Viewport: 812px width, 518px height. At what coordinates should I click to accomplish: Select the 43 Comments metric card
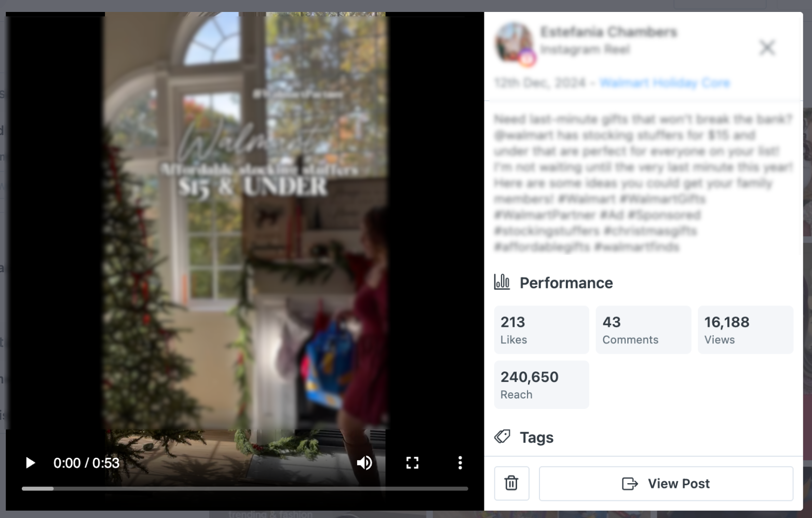coord(643,330)
